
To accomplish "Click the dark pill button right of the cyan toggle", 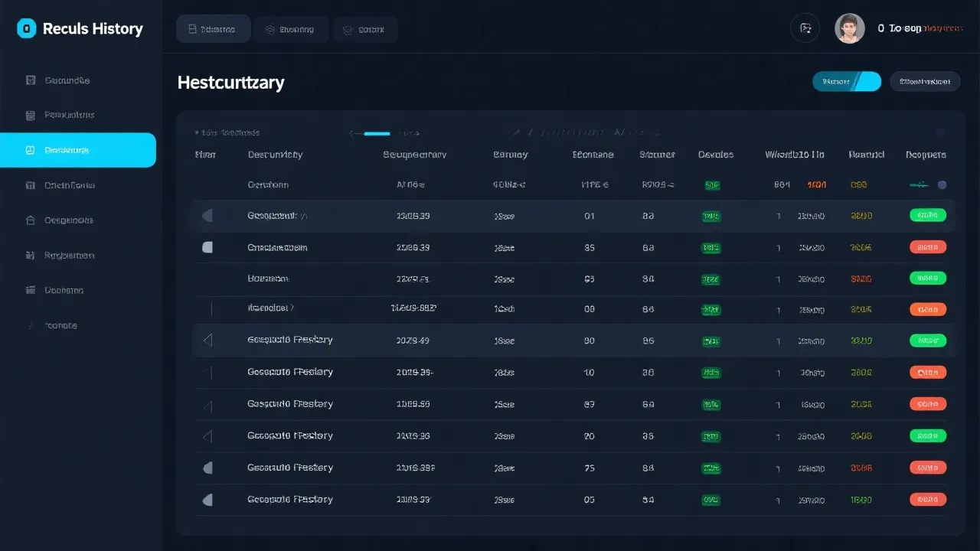I will tap(924, 81).
